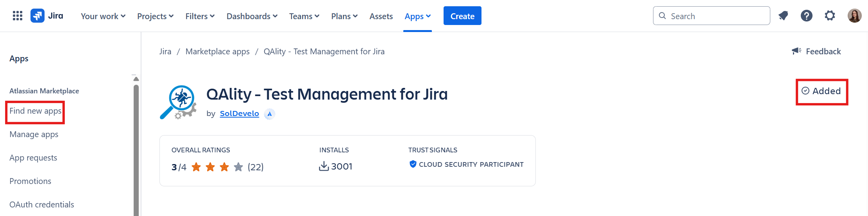The width and height of the screenshot is (868, 216).
Task: Click the Feedback megaphone icon
Action: 796,51
